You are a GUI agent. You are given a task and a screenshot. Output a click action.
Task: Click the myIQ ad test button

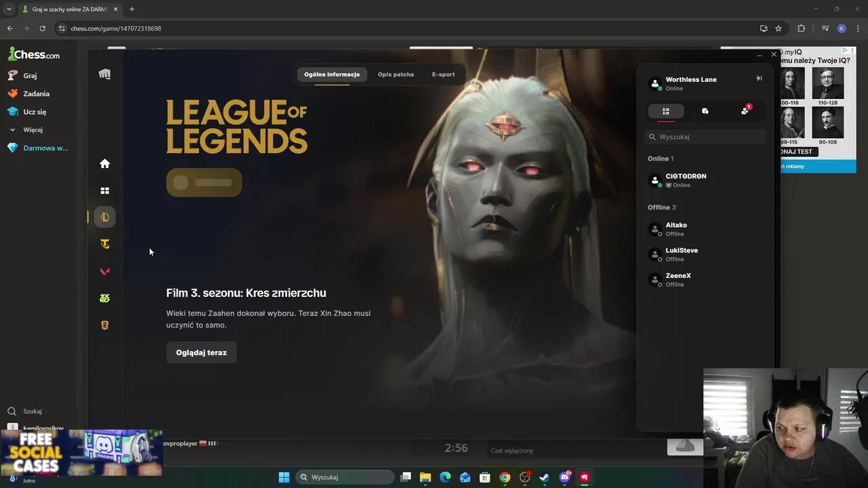pos(797,152)
